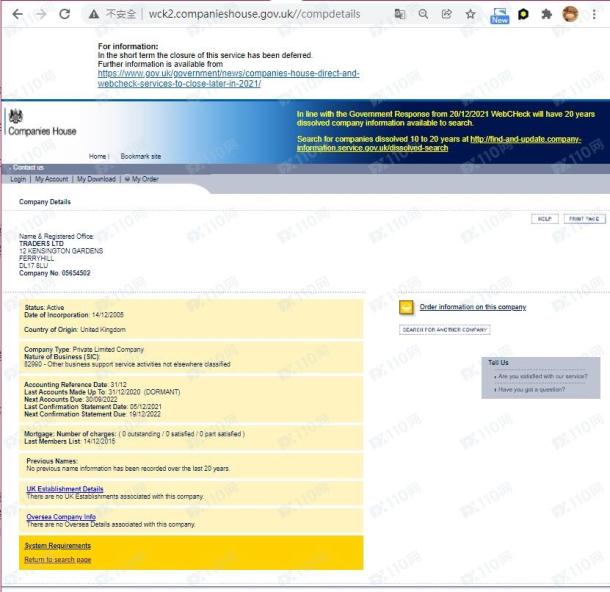Click Bookmark site navigation link
The image size is (610, 592).
[x=140, y=156]
